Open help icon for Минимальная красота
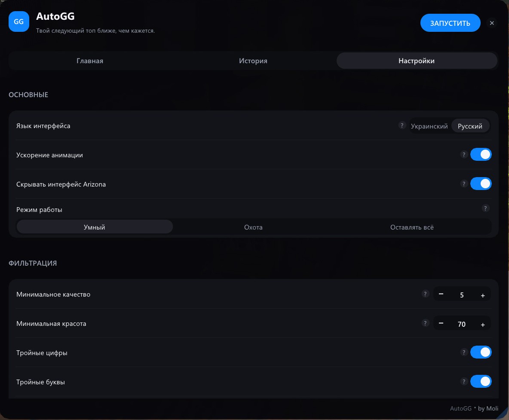The height and width of the screenshot is (420, 509). pyautogui.click(x=425, y=323)
